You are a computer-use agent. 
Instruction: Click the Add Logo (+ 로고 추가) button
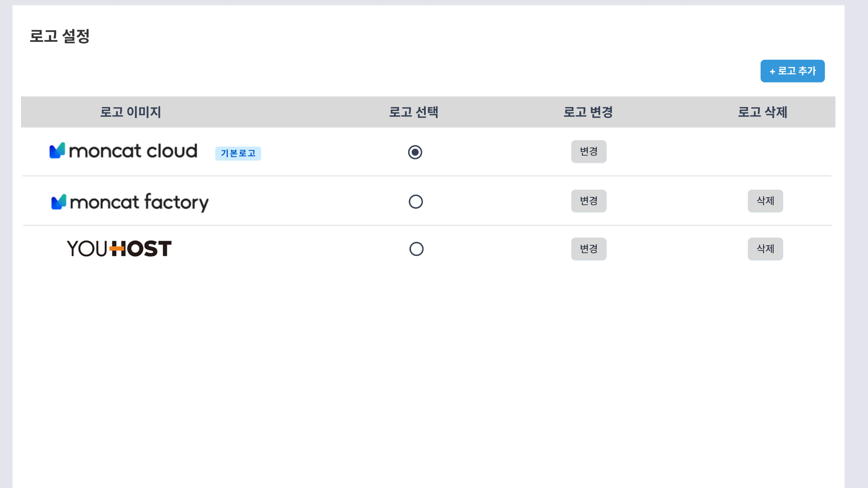[792, 71]
